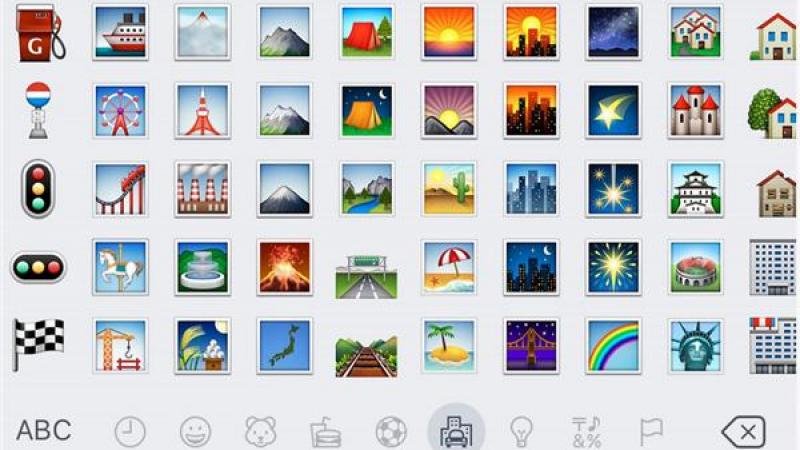Insert the map of Japan emoji

coord(285,346)
